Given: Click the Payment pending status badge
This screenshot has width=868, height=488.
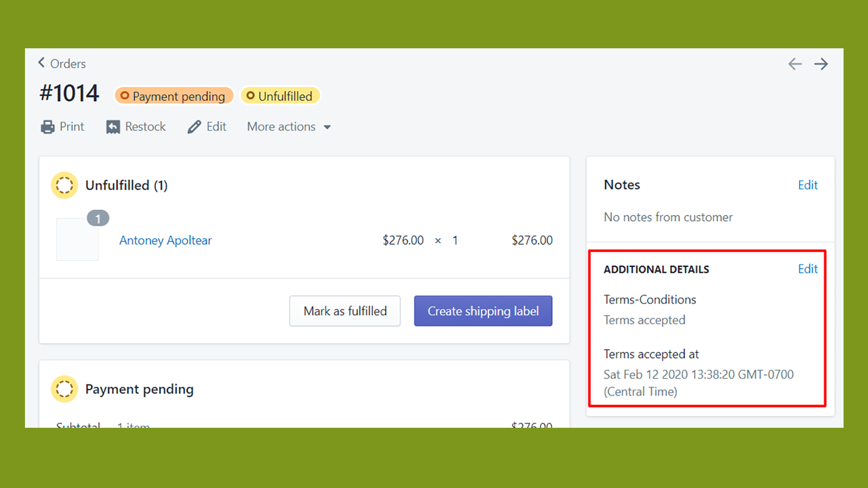Looking at the screenshot, I should (x=174, y=96).
